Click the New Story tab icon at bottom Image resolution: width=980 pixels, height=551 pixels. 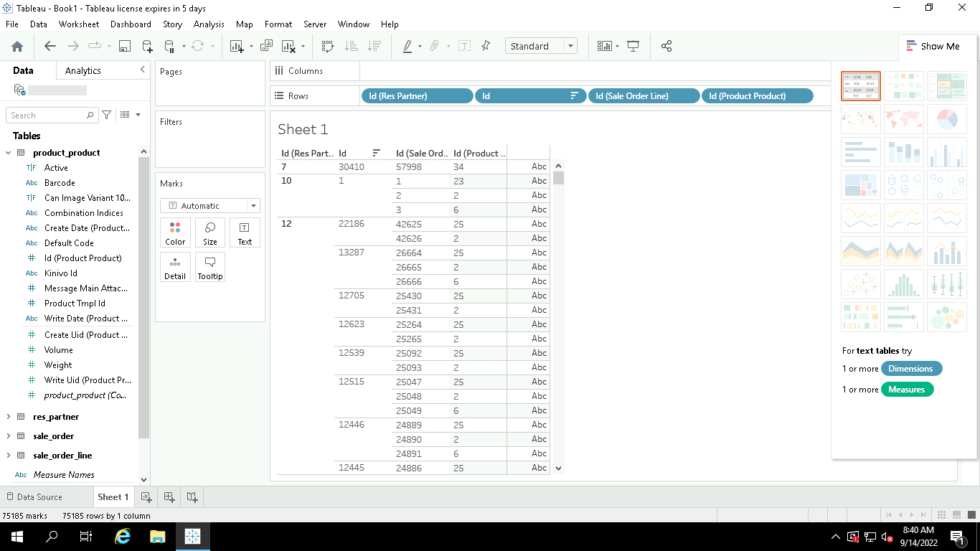(x=192, y=496)
